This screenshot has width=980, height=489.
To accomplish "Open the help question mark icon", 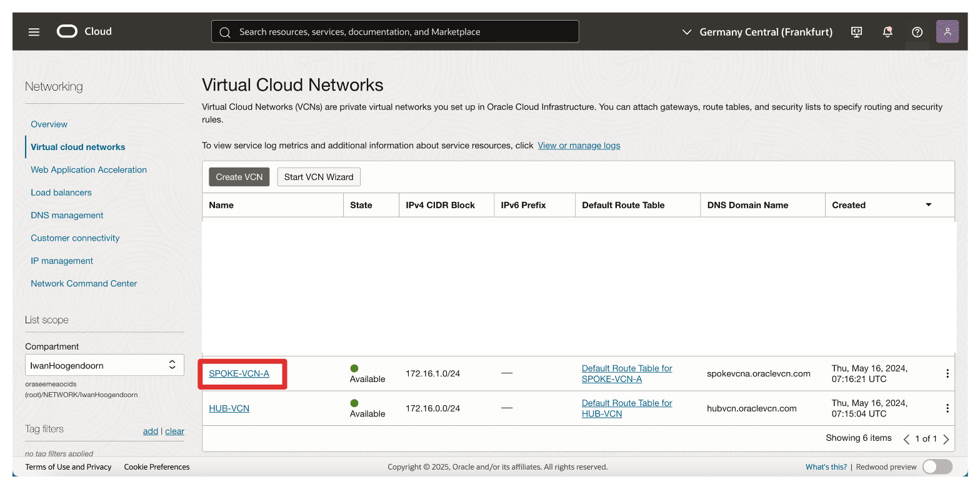I will click(917, 32).
